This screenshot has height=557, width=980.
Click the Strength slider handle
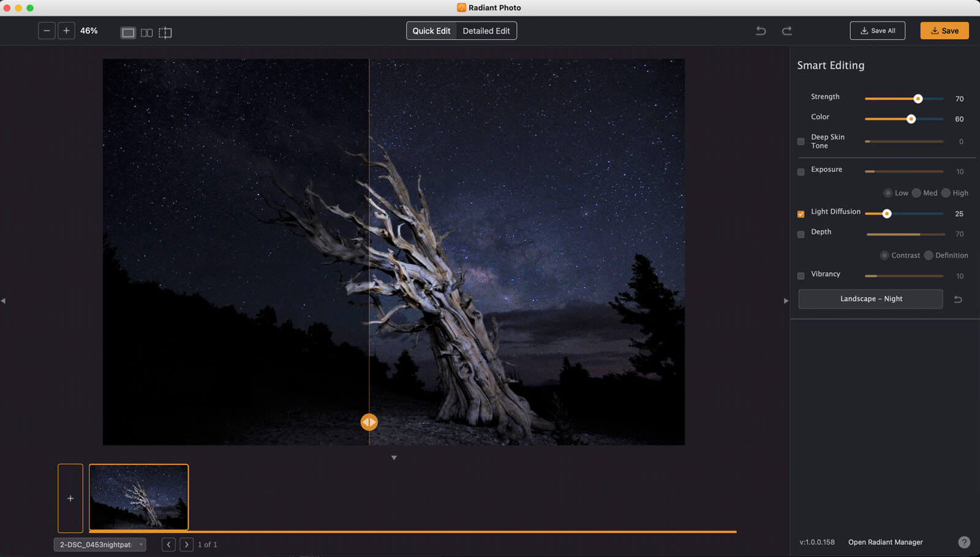(x=918, y=99)
